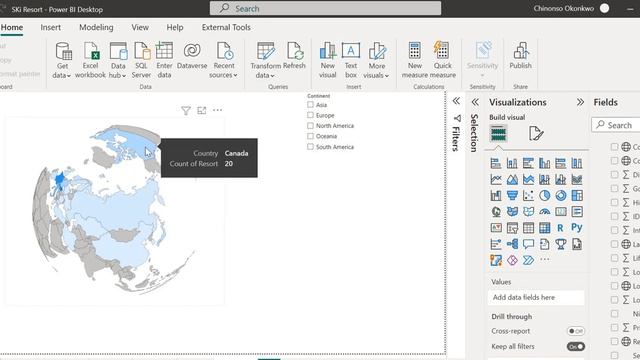
Task: Open the Data hub dropdown
Action: click(117, 75)
